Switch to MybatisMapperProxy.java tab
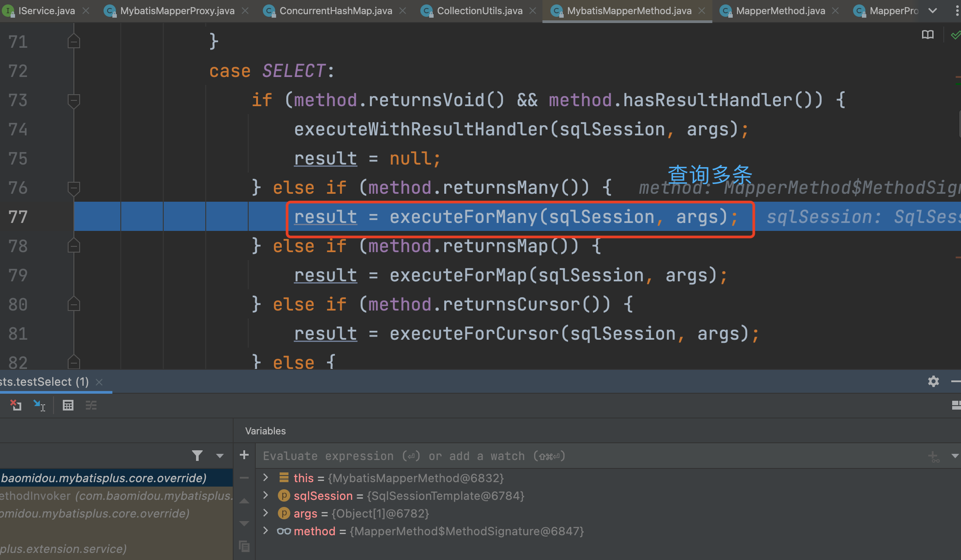The width and height of the screenshot is (961, 560). pyautogui.click(x=177, y=11)
